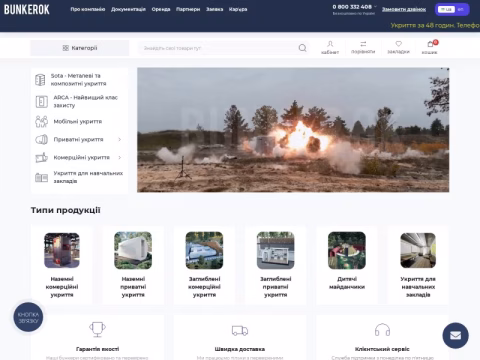Click the Замовити дзвінок link

click(404, 9)
